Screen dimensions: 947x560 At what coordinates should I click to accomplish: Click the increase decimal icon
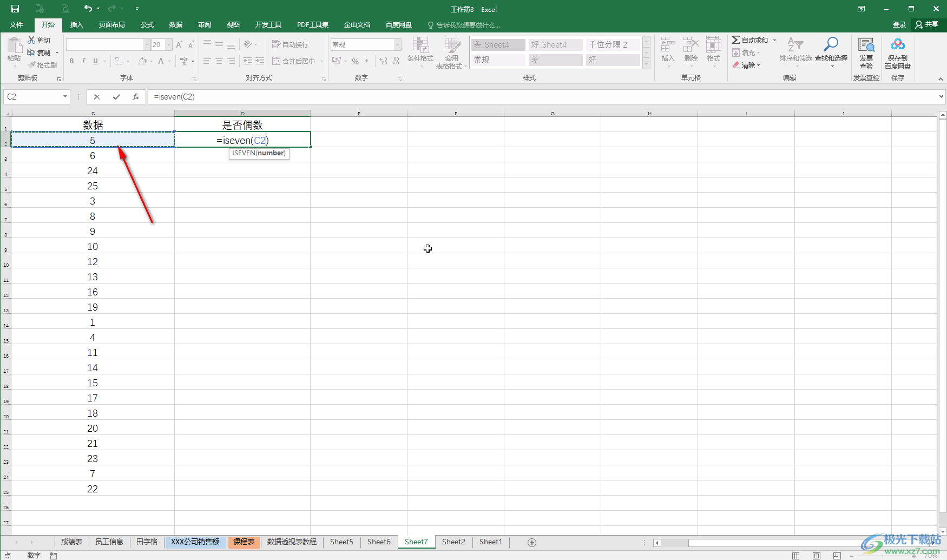pyautogui.click(x=384, y=61)
